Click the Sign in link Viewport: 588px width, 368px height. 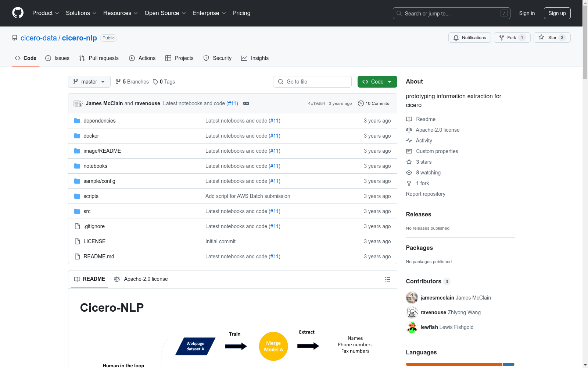click(x=527, y=13)
